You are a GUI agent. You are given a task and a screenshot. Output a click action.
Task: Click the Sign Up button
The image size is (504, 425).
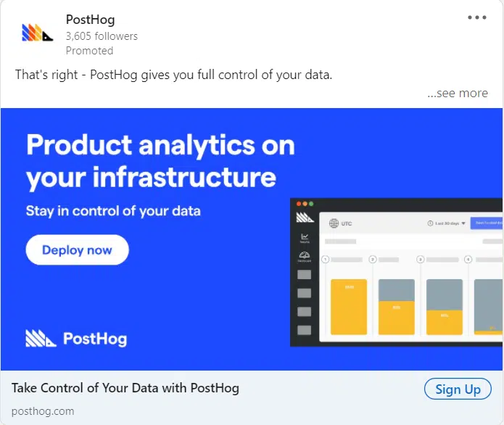(458, 389)
